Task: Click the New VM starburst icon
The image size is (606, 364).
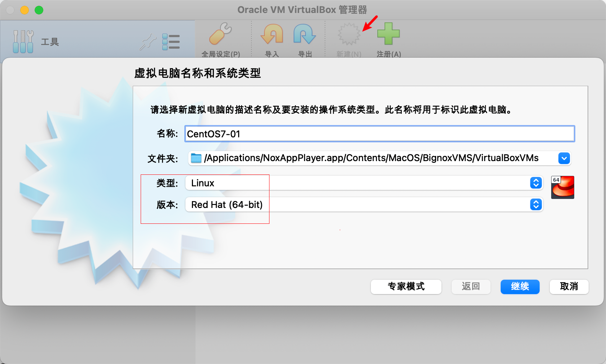Action: 349,34
